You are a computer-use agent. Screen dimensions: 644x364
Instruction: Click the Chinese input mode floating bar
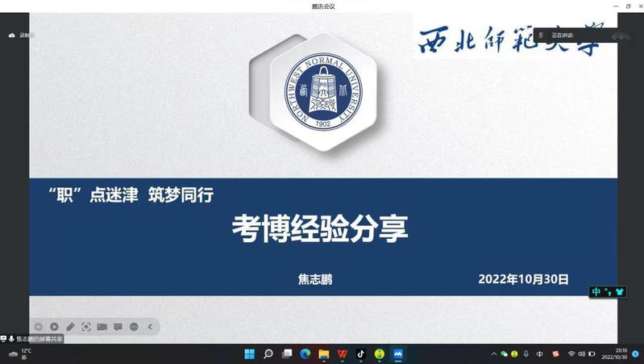(x=608, y=291)
